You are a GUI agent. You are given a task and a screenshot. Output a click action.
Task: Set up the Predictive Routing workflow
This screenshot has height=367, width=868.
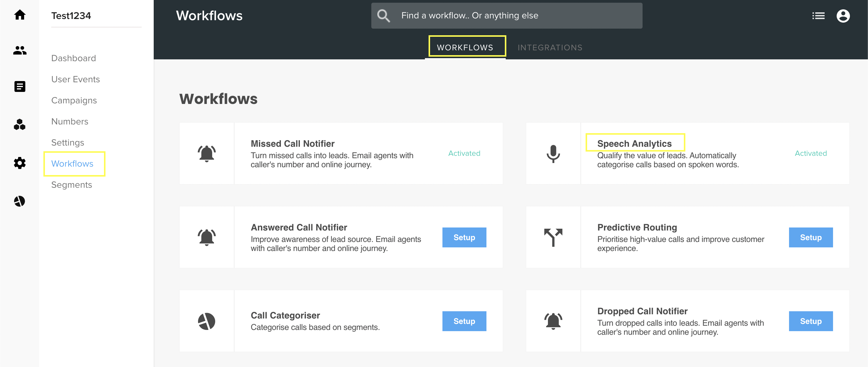tap(810, 237)
